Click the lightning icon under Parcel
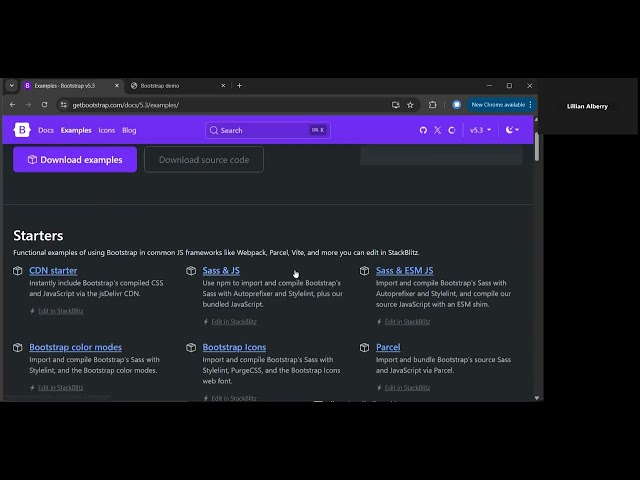 (380, 388)
